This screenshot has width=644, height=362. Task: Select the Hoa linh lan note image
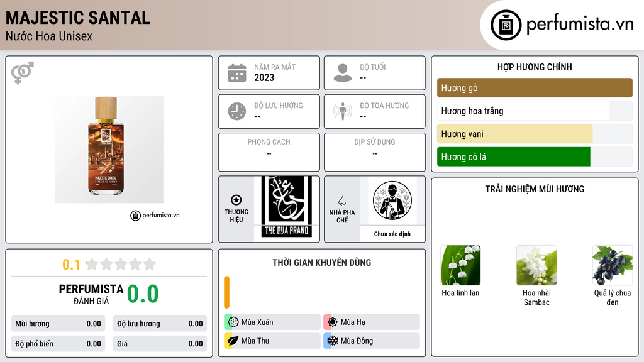[x=460, y=265]
